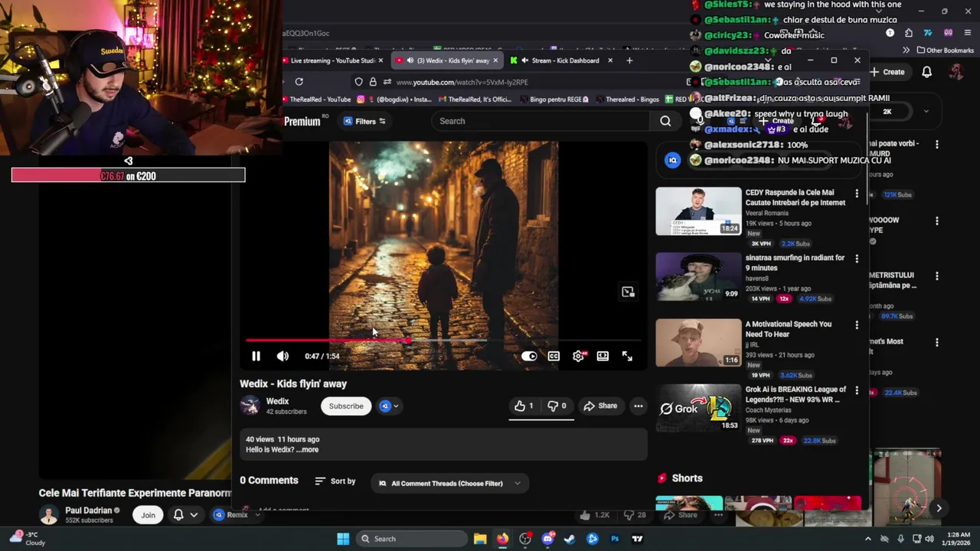Open Windows Start menu

click(343, 539)
